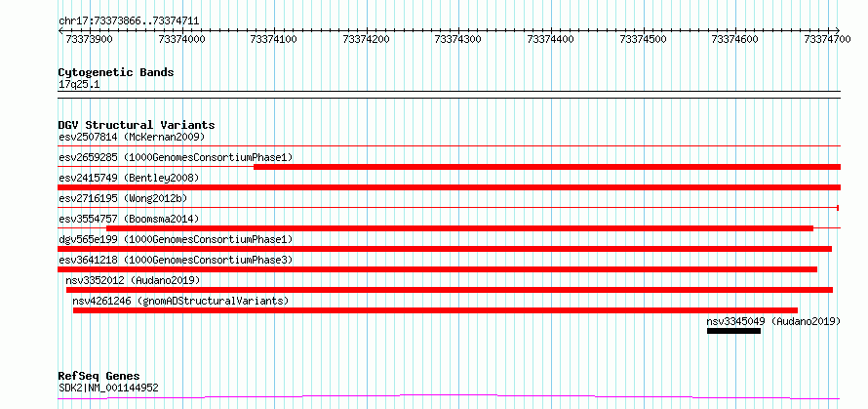Click the esv2659285 (1000GenomesConsortiumPhase1) label
The width and height of the screenshot is (868, 409).
[x=176, y=157]
